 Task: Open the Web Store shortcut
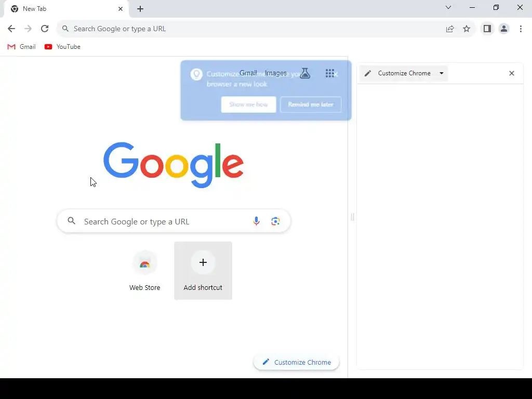click(x=145, y=271)
